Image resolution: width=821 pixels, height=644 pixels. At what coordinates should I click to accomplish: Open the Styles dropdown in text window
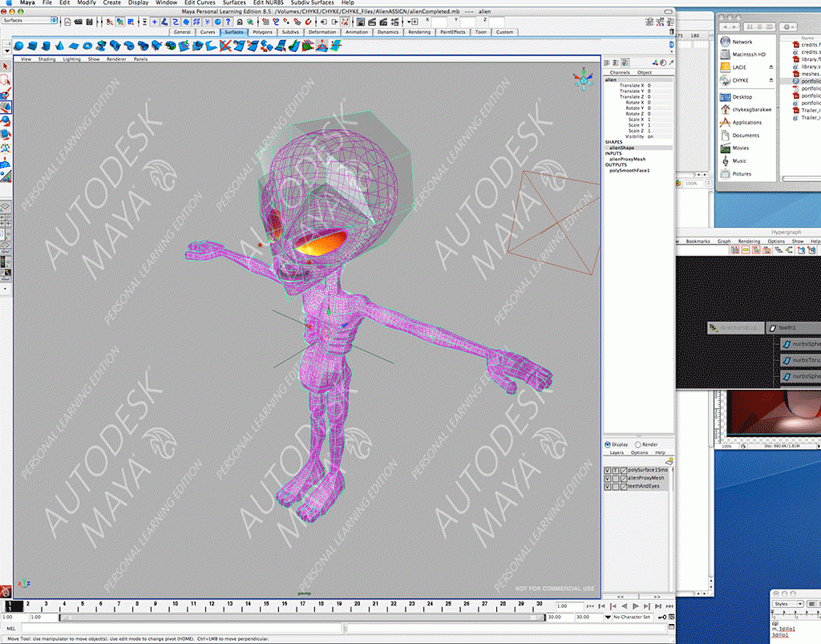pos(789,604)
